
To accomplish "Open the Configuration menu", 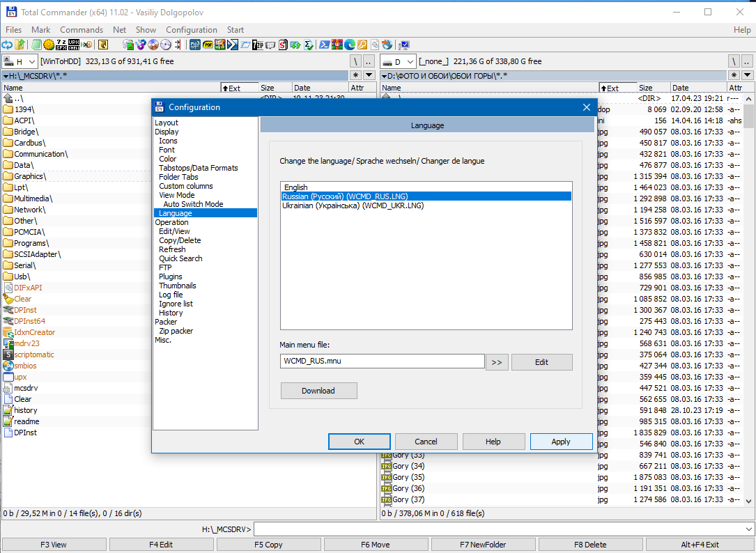I will click(x=191, y=30).
